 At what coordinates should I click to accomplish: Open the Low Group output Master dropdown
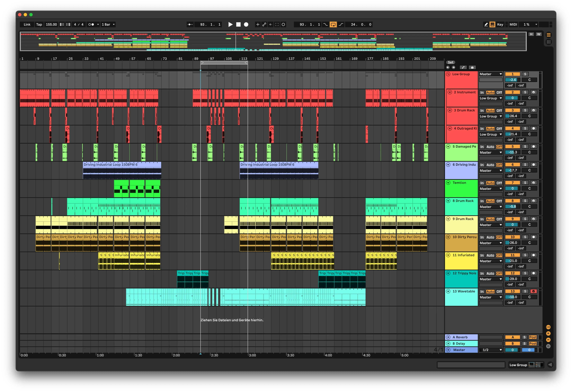tap(490, 74)
